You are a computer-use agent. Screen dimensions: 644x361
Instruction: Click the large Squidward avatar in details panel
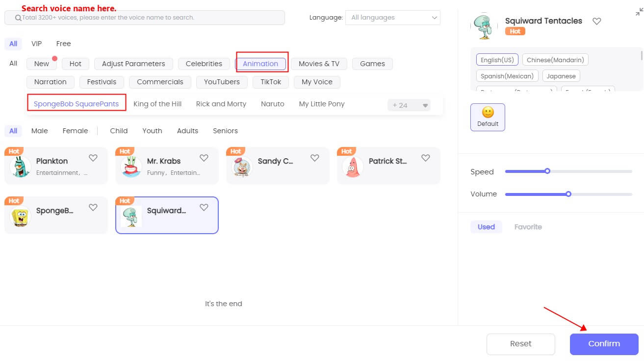[484, 26]
